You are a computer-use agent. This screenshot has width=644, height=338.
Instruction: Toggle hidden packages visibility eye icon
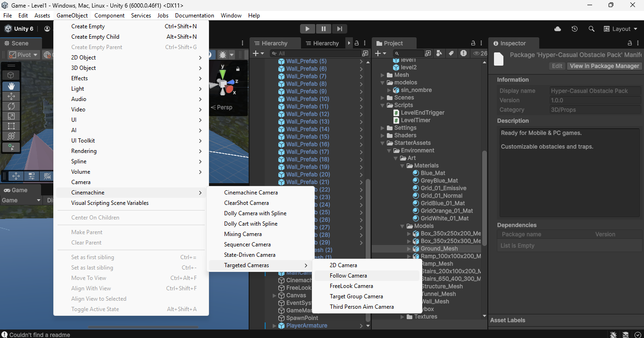tap(480, 53)
